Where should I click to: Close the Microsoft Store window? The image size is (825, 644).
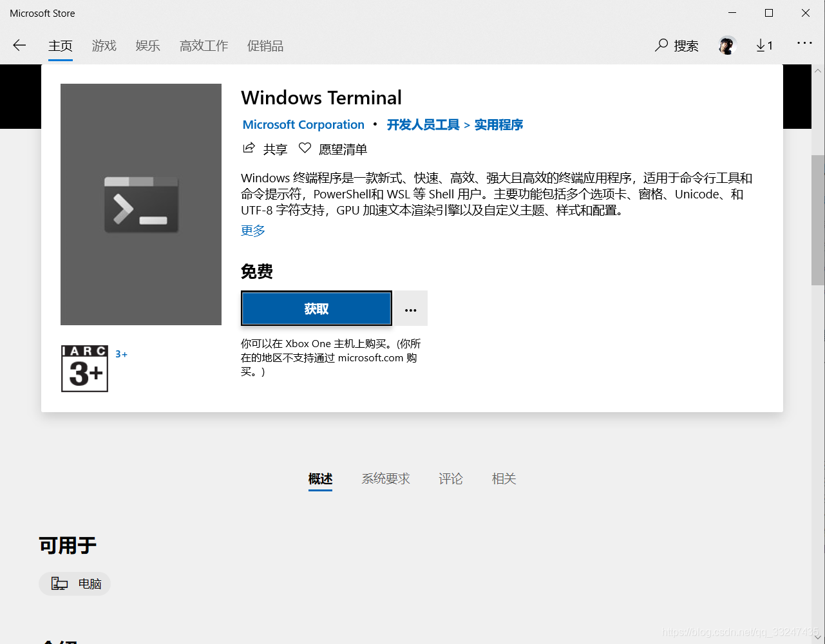pyautogui.click(x=806, y=13)
